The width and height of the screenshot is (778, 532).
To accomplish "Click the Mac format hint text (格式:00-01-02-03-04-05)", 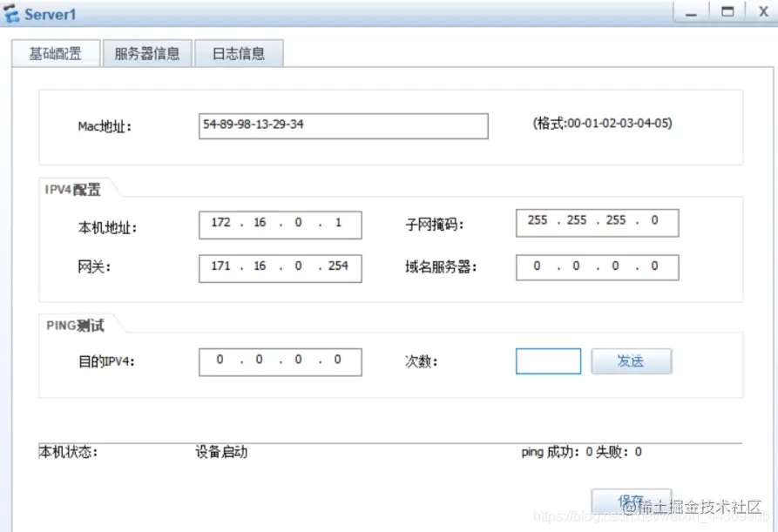I will coord(602,123).
